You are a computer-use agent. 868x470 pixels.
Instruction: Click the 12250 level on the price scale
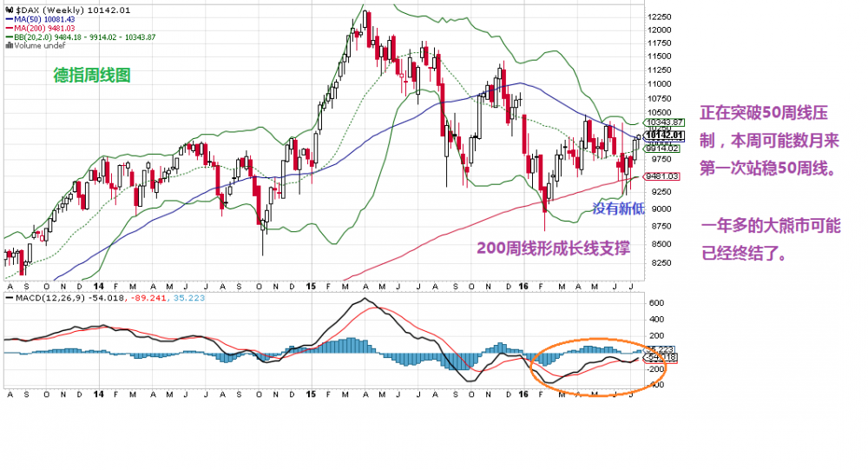[x=663, y=17]
